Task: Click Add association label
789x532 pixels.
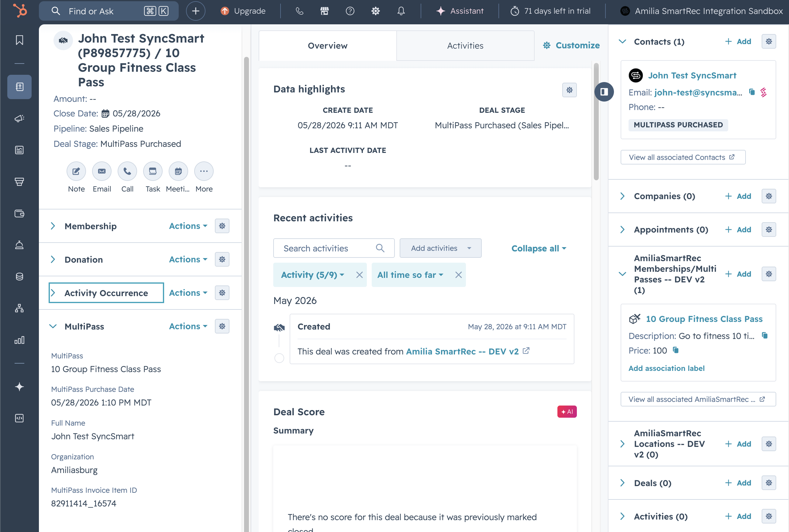Action: (666, 368)
